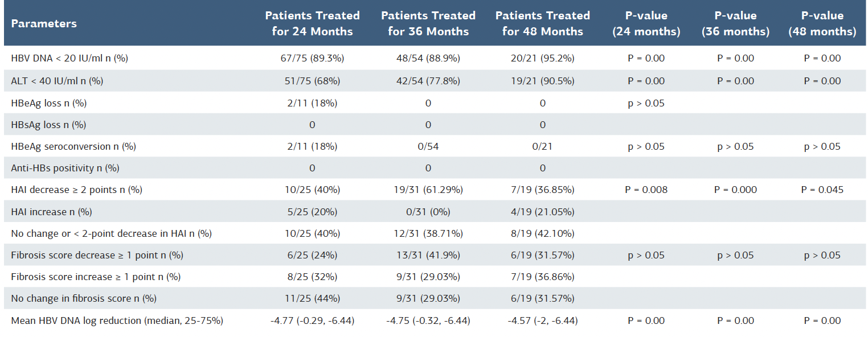Click the HAI increase row label
The image size is (868, 337).
(x=51, y=212)
